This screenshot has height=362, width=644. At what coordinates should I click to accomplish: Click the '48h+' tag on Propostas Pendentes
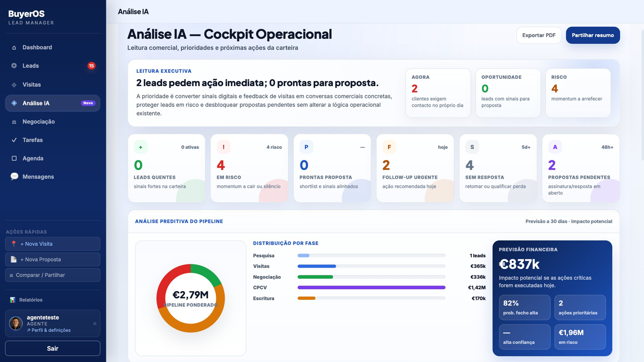tap(607, 147)
